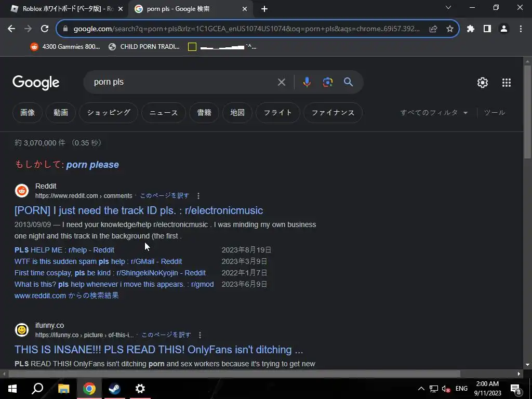532x399 pixels.
Task: Select the 動画 filter chip
Action: pos(61,113)
